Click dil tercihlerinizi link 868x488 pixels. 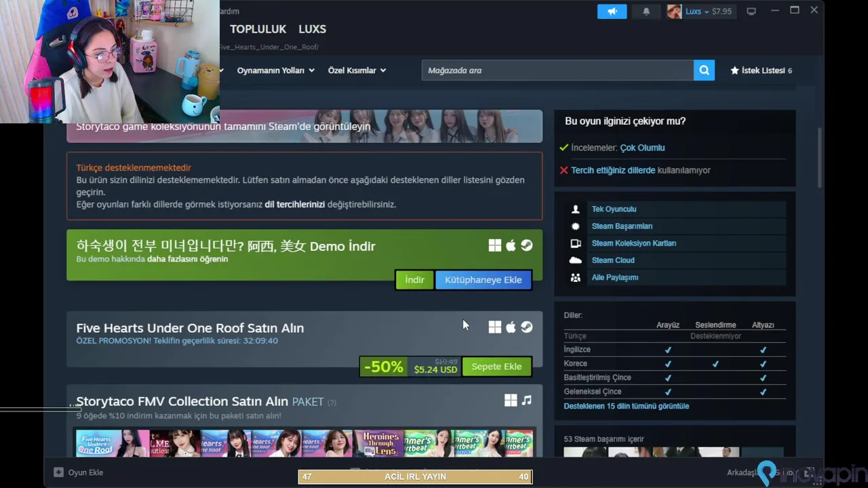point(294,204)
